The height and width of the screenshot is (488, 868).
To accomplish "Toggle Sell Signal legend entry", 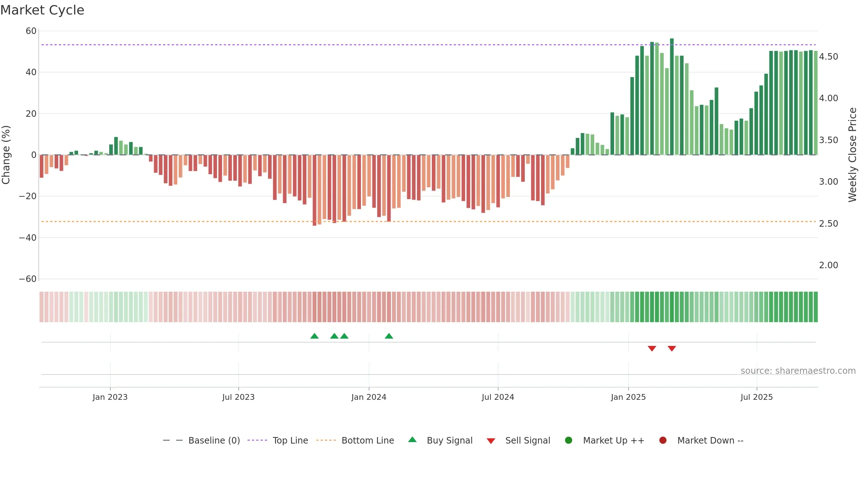I will (x=518, y=440).
